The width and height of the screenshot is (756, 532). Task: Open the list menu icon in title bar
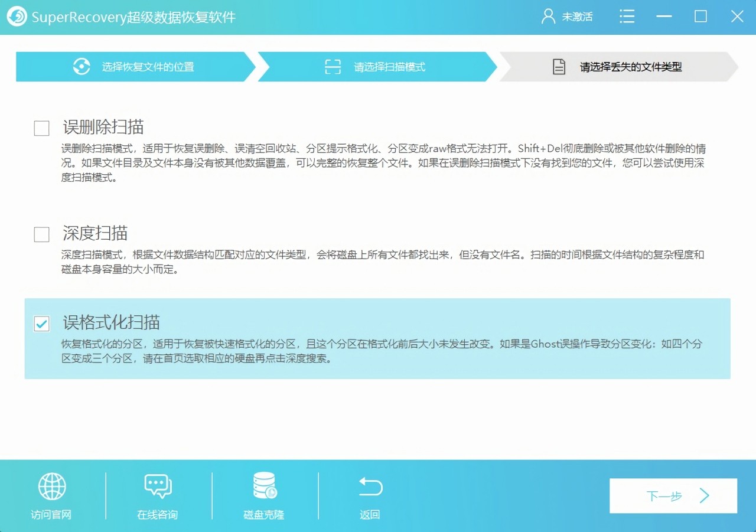click(x=627, y=17)
